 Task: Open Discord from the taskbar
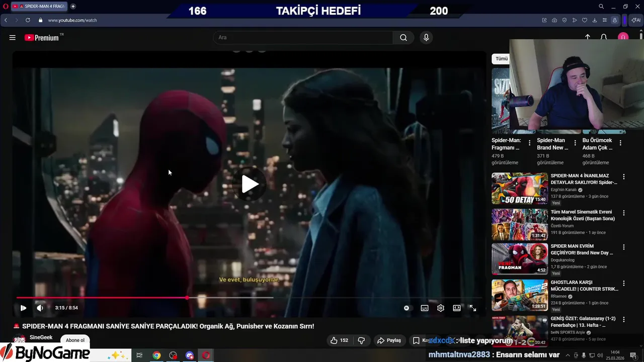pos(190,355)
